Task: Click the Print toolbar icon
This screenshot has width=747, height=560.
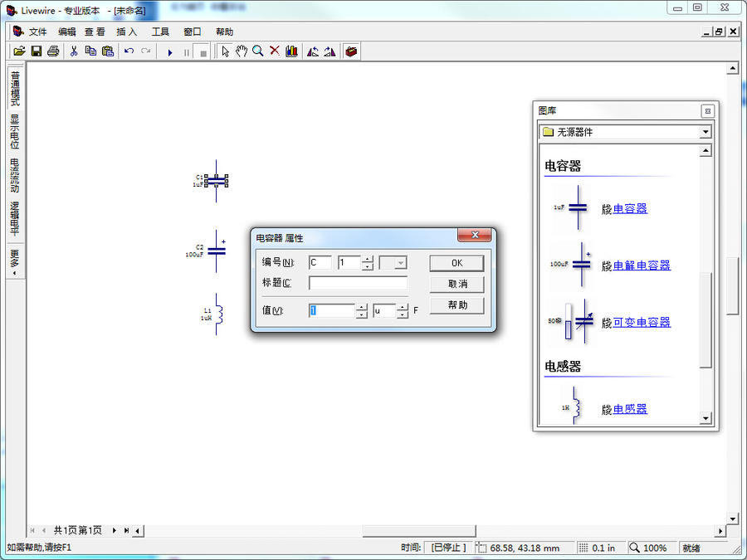Action: [53, 51]
